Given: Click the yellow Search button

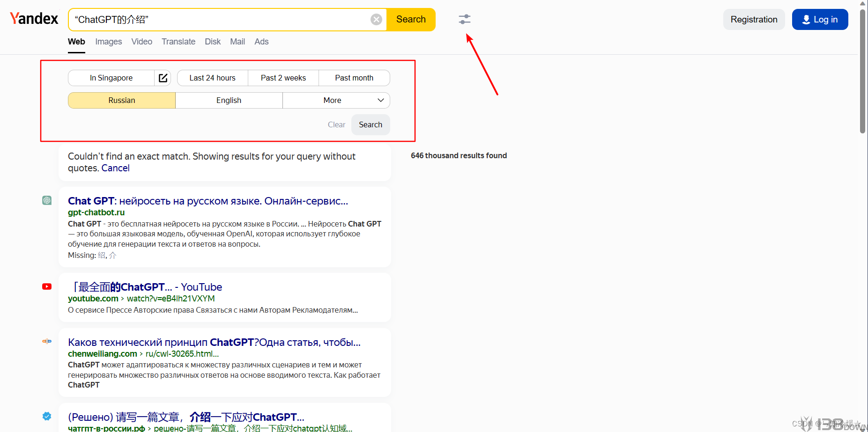Looking at the screenshot, I should click(x=411, y=19).
